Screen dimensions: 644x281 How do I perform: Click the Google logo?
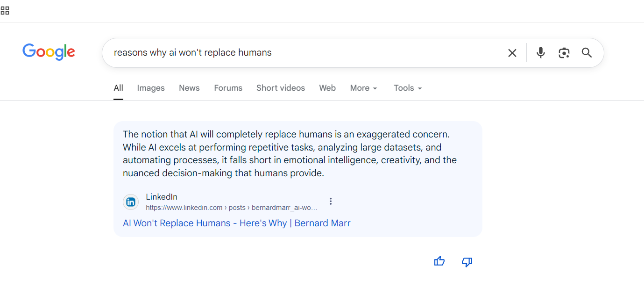pyautogui.click(x=49, y=52)
